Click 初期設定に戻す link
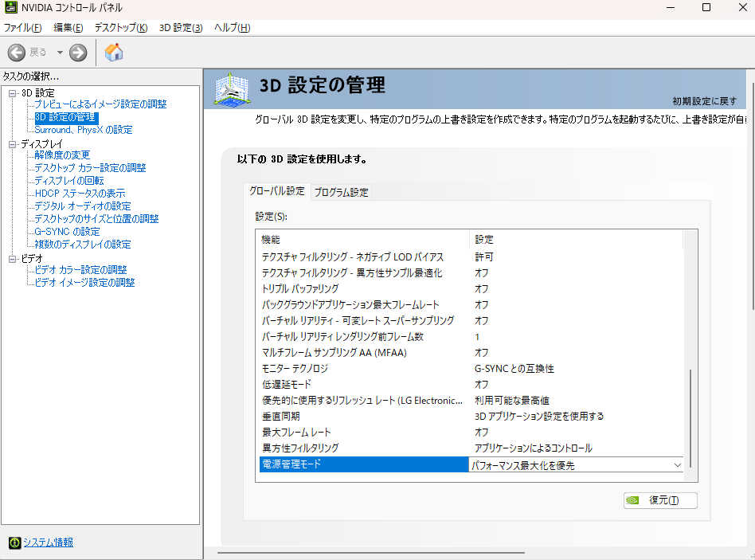Screen dimensions: 755x560 705,101
